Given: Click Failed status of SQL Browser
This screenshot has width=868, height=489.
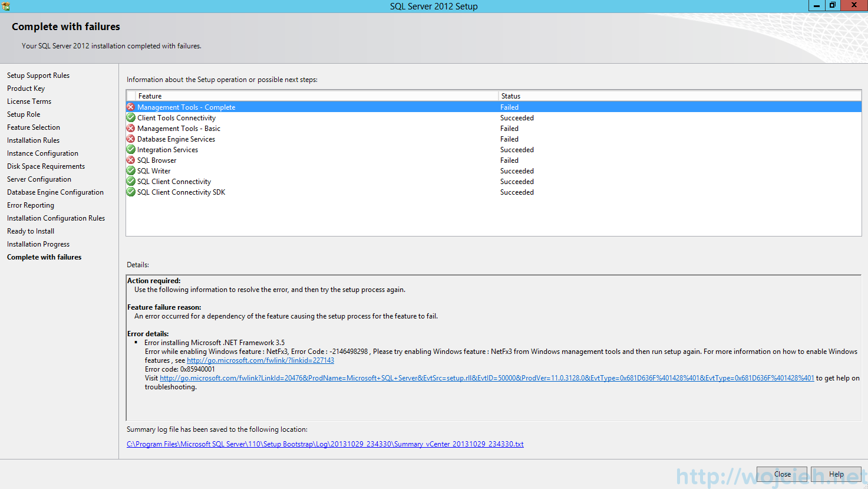Looking at the screenshot, I should click(509, 160).
